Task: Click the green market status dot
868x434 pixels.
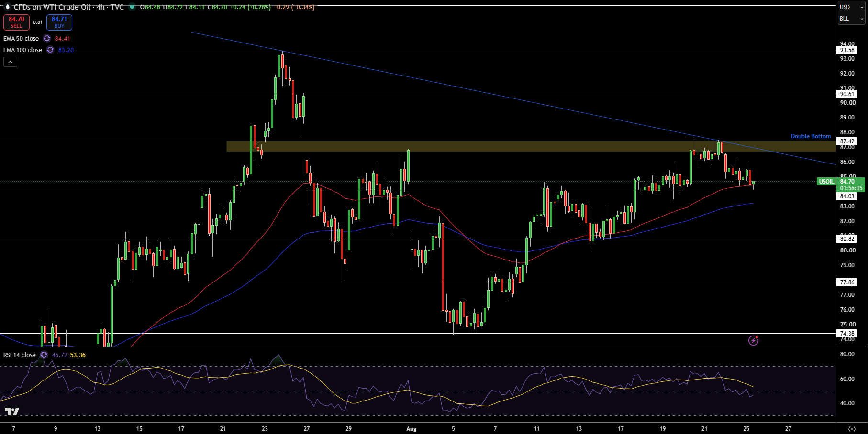Action: [x=132, y=7]
